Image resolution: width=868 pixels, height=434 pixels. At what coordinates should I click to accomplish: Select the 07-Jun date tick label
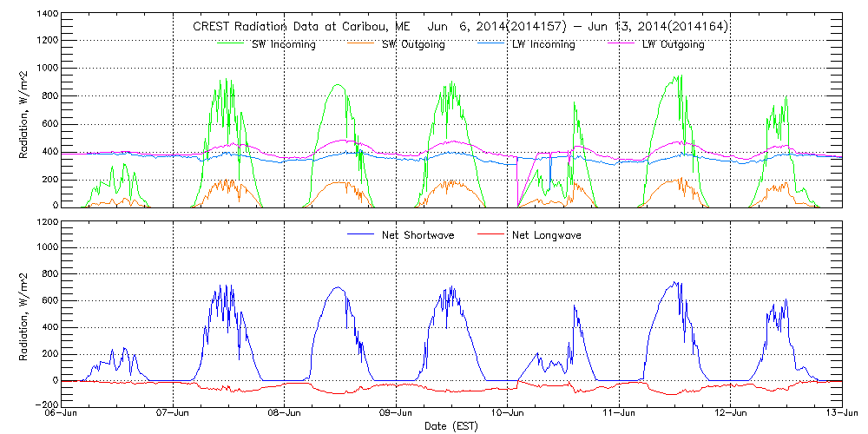pyautogui.click(x=174, y=415)
